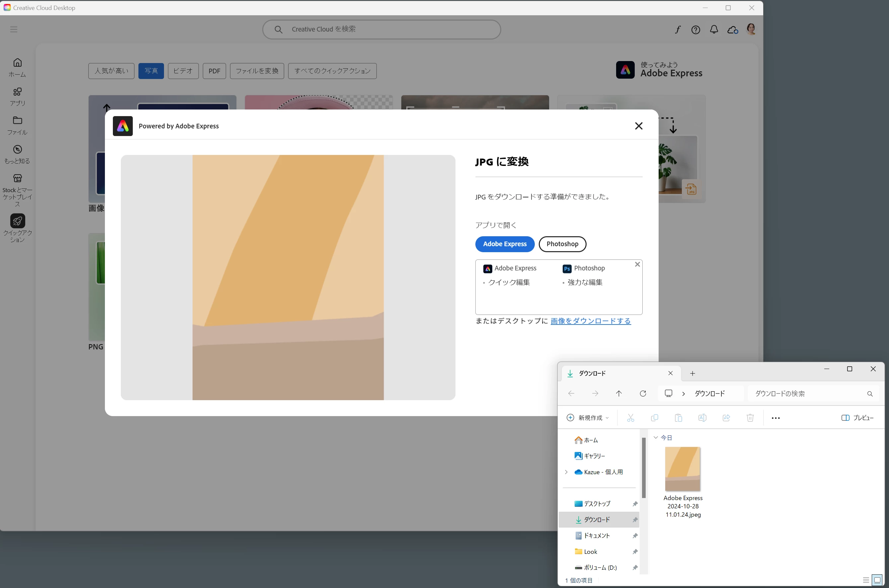889x588 pixels.
Task: Switch Explorer to large icons view
Action: click(877, 580)
